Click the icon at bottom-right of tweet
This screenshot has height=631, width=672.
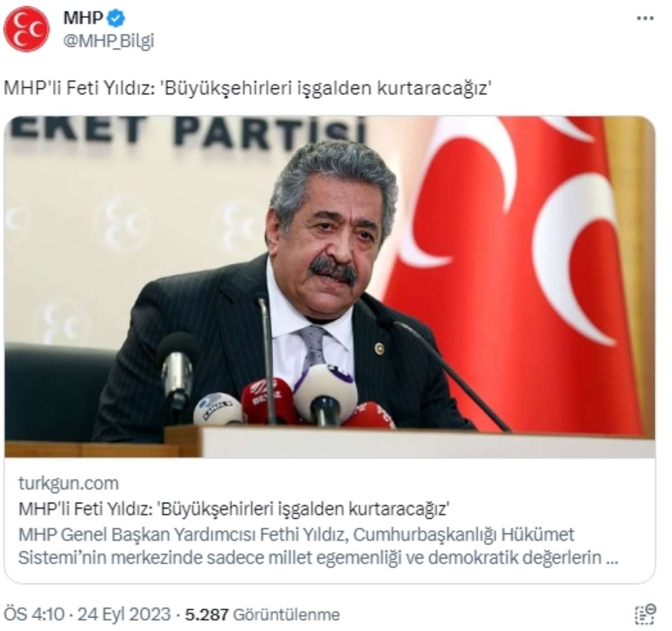[645, 614]
